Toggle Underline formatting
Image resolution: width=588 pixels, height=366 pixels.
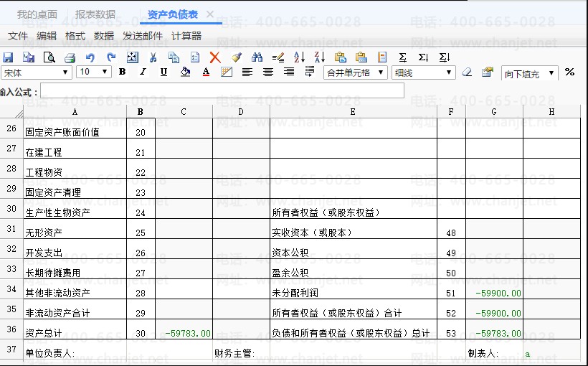tap(163, 72)
